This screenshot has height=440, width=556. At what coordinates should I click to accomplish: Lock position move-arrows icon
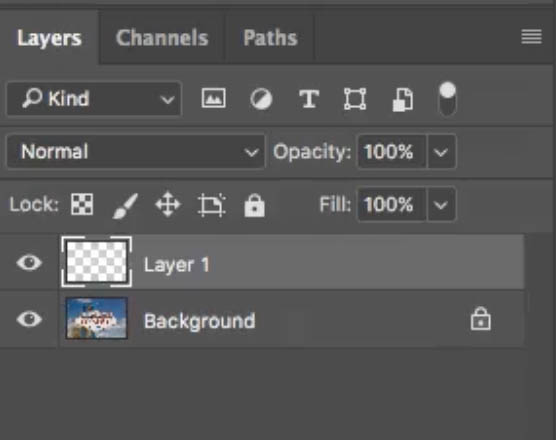[168, 205]
